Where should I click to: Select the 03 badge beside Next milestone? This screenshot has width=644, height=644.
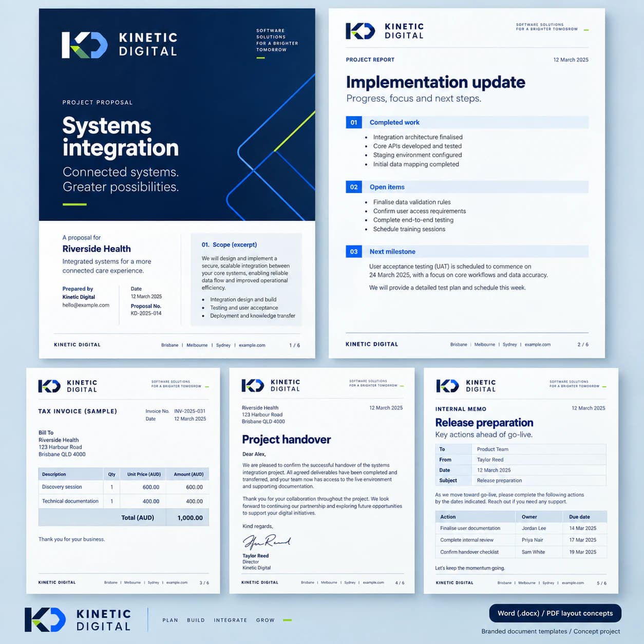point(354,252)
